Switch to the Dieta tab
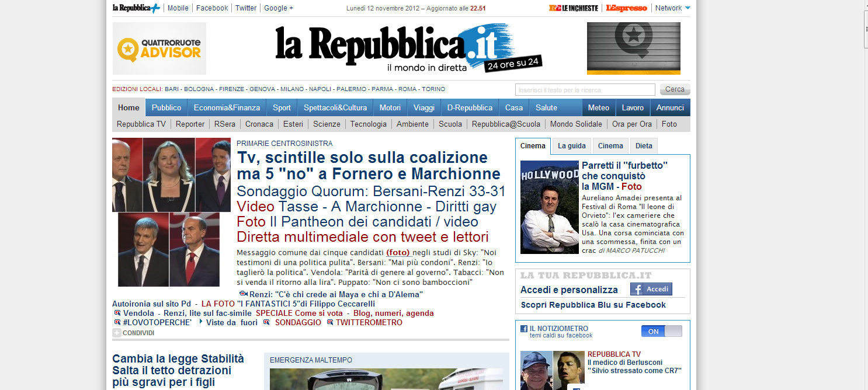The height and width of the screenshot is (390, 868). point(644,146)
